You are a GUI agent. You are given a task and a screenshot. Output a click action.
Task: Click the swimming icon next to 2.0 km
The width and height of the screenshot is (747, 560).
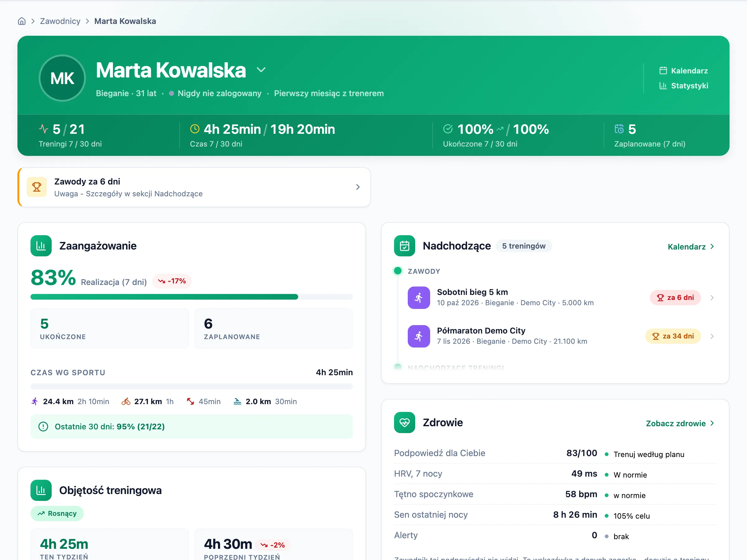[x=237, y=402]
